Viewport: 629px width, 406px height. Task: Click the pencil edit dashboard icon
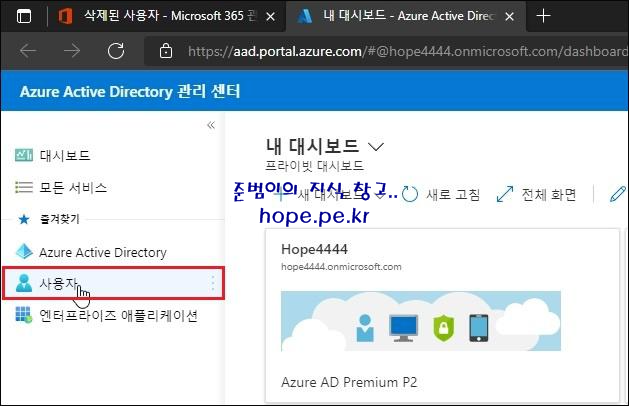(618, 194)
